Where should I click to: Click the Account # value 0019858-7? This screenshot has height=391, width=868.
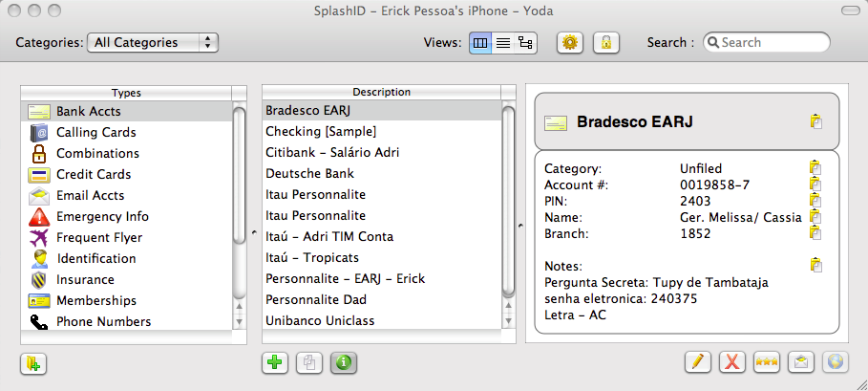pos(714,185)
